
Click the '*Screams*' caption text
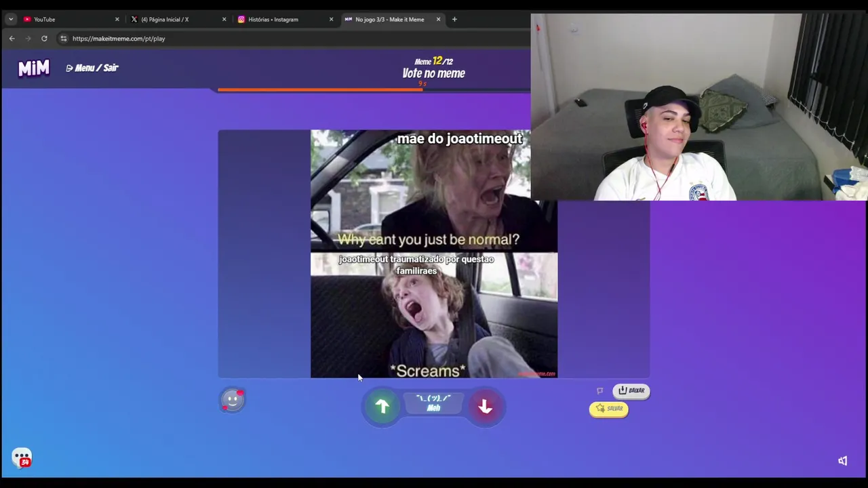click(427, 371)
